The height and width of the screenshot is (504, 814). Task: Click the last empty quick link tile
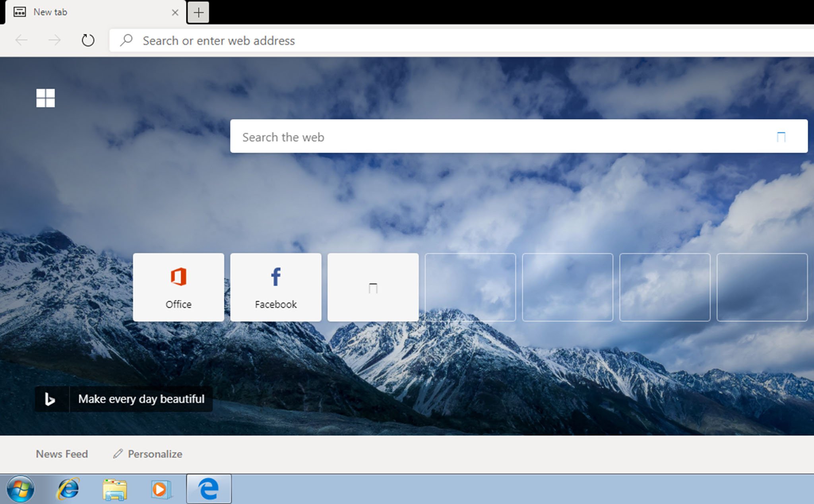762,287
